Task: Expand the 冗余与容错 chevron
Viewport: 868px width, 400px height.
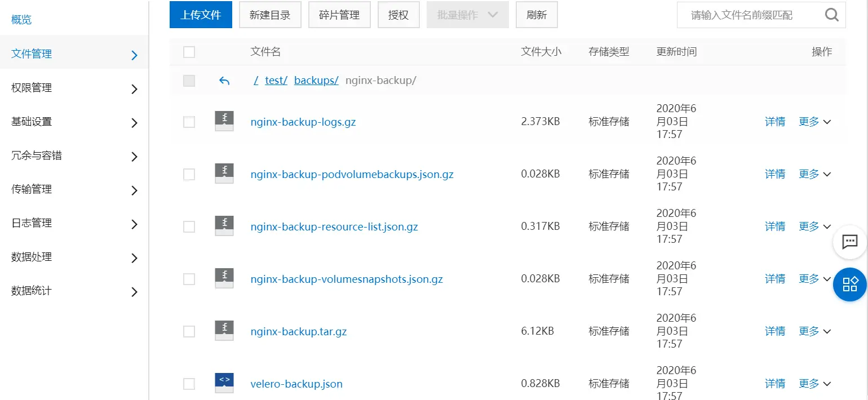Action: (x=134, y=157)
